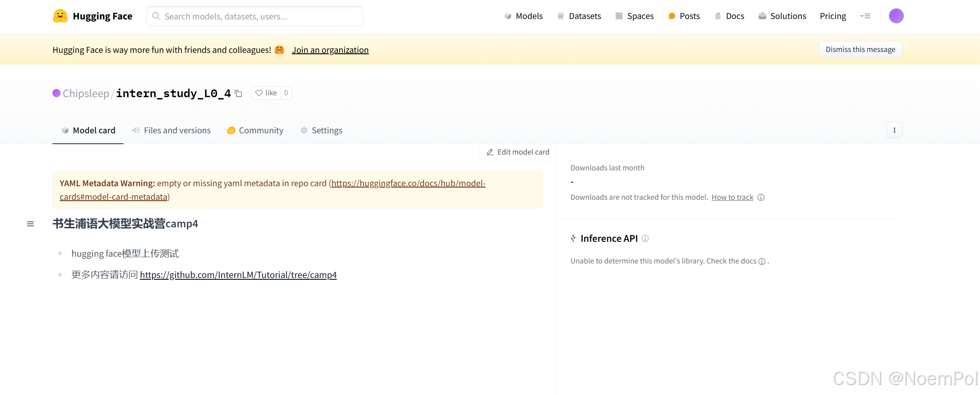Open Models in top navigation
The height and width of the screenshot is (395, 980).
[523, 16]
